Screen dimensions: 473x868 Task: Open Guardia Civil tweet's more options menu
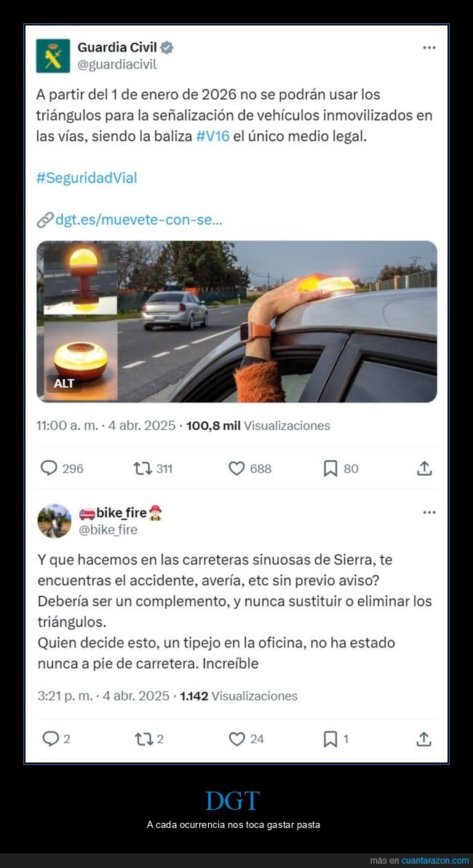(x=429, y=47)
